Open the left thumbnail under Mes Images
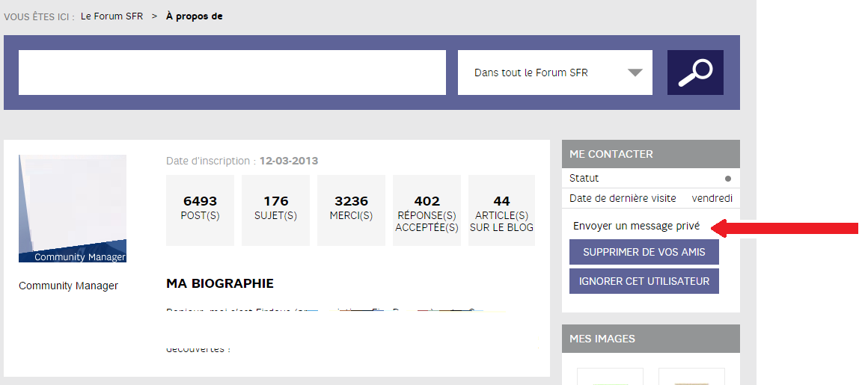This screenshot has height=385, width=868. (610, 377)
